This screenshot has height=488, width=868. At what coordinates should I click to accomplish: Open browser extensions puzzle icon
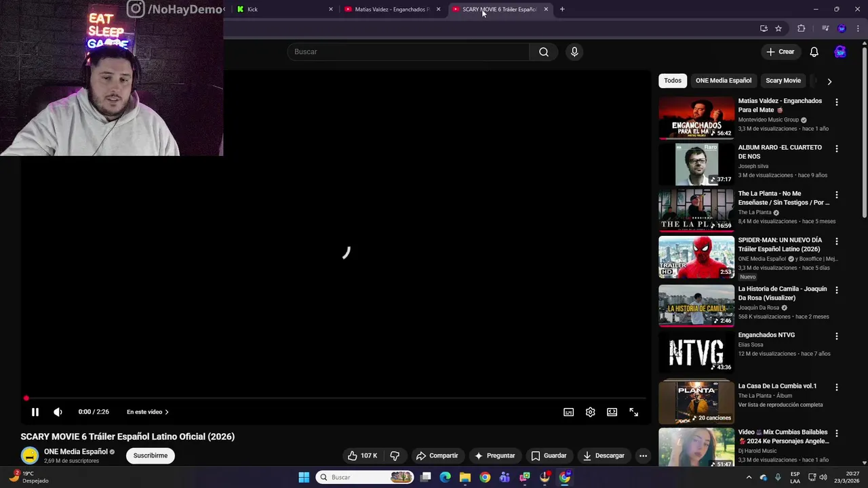click(x=802, y=28)
